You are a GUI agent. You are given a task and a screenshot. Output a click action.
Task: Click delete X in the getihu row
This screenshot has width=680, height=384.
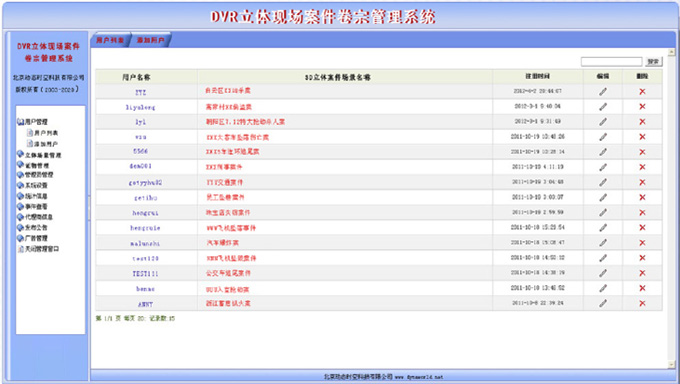coord(642,197)
